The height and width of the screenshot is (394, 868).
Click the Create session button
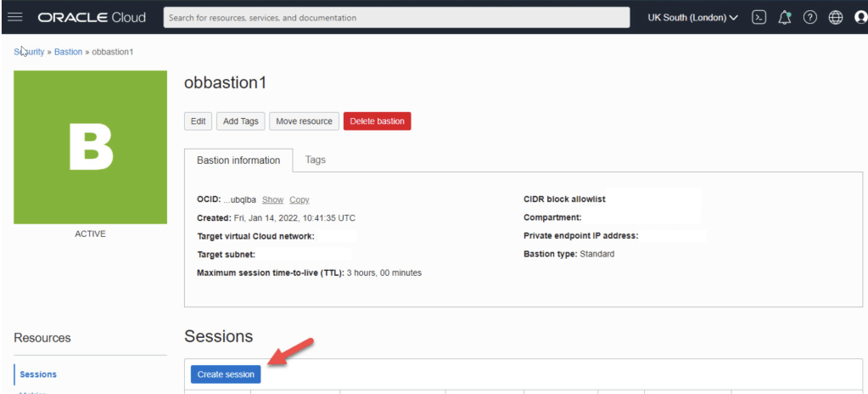click(225, 374)
